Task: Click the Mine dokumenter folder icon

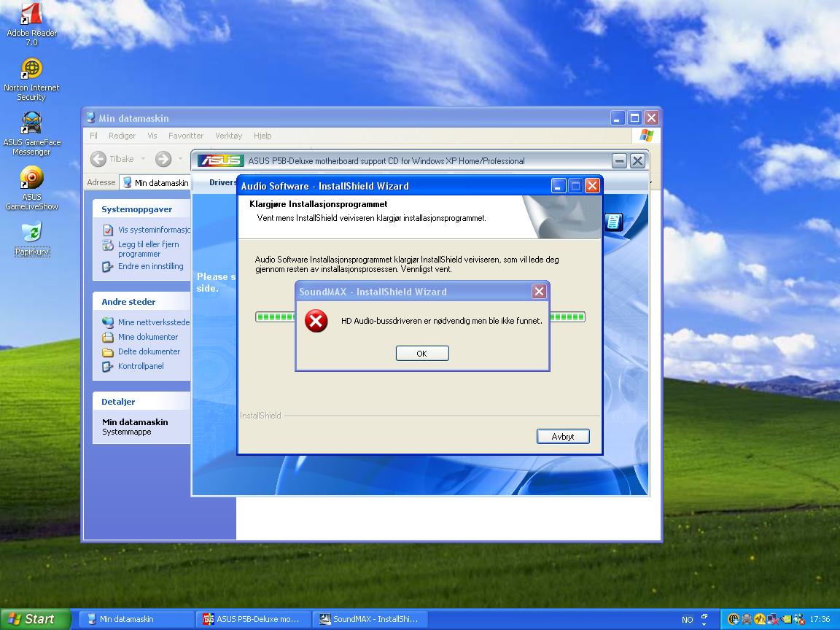Action: pos(108,337)
